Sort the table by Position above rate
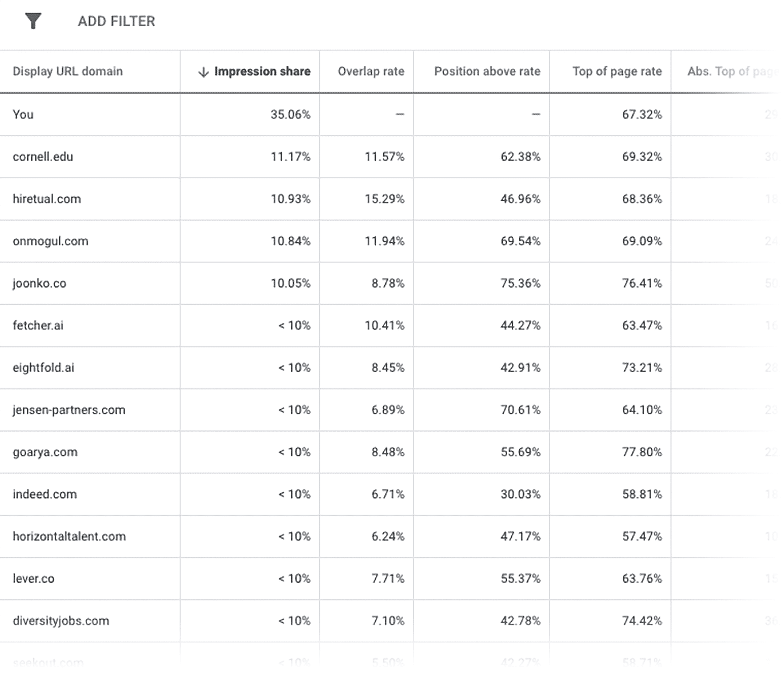The height and width of the screenshot is (682, 784). (487, 71)
